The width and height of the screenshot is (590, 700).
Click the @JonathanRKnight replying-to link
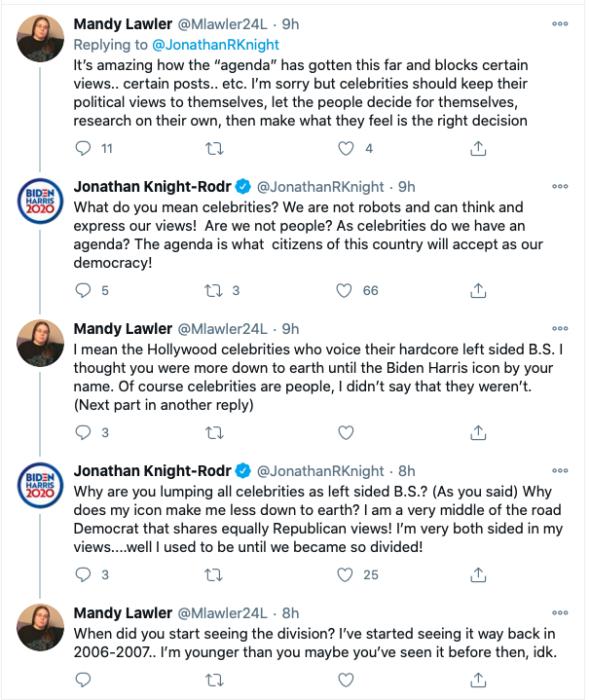click(216, 45)
